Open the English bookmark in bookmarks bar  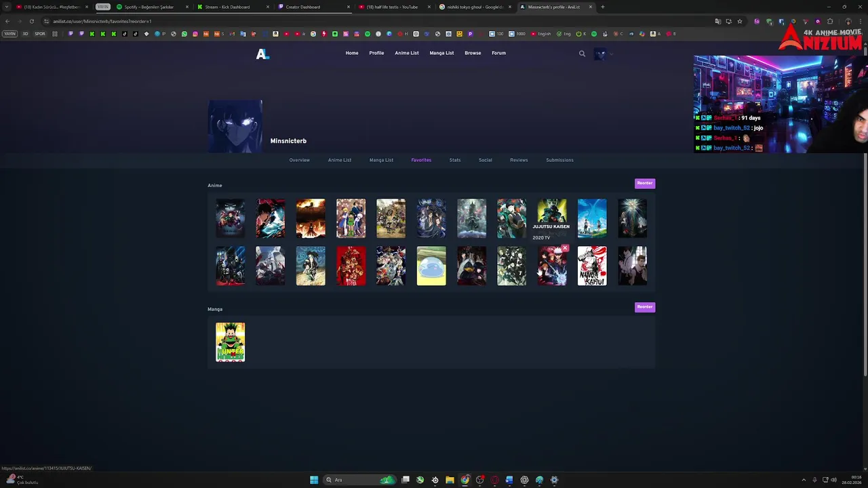[x=541, y=34]
